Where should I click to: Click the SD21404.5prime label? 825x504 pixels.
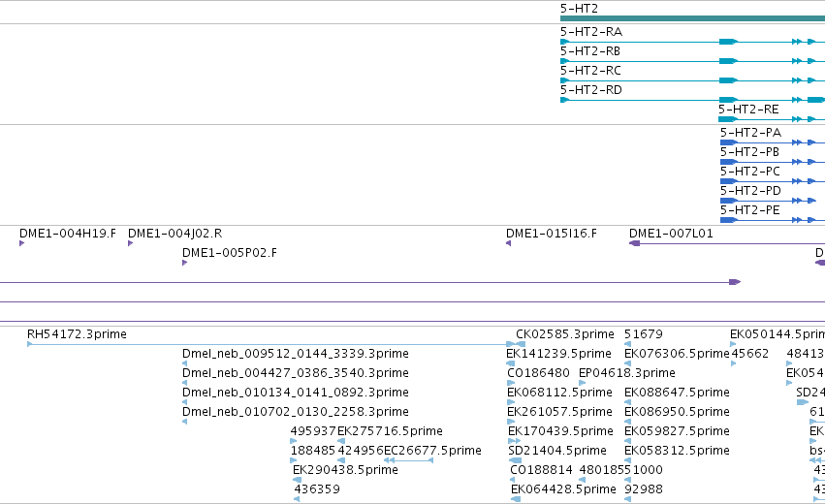(x=557, y=451)
